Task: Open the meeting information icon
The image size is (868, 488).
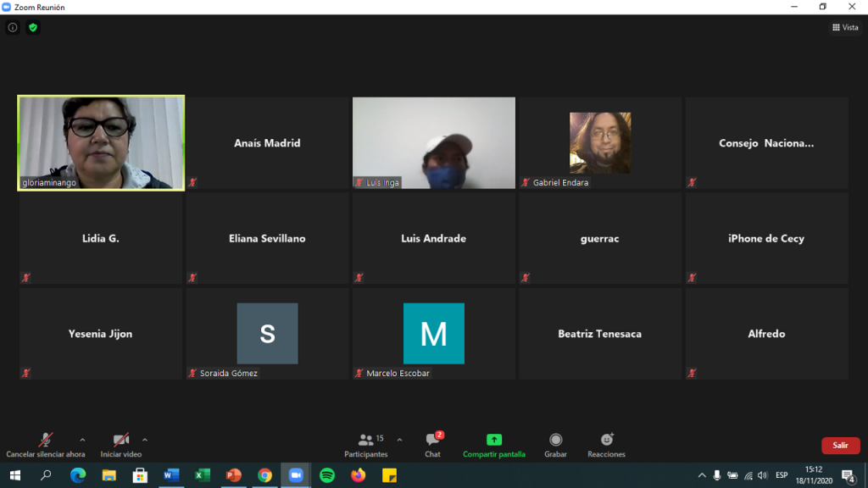Action: (12, 27)
